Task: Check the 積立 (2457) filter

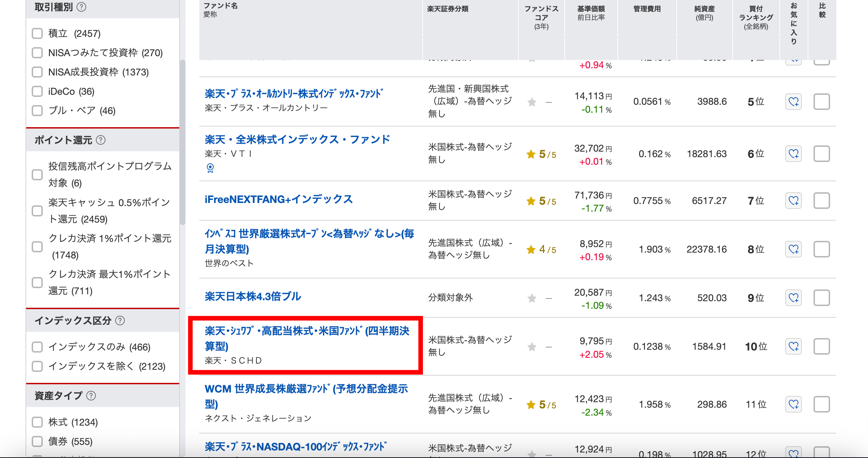Action: [x=37, y=33]
